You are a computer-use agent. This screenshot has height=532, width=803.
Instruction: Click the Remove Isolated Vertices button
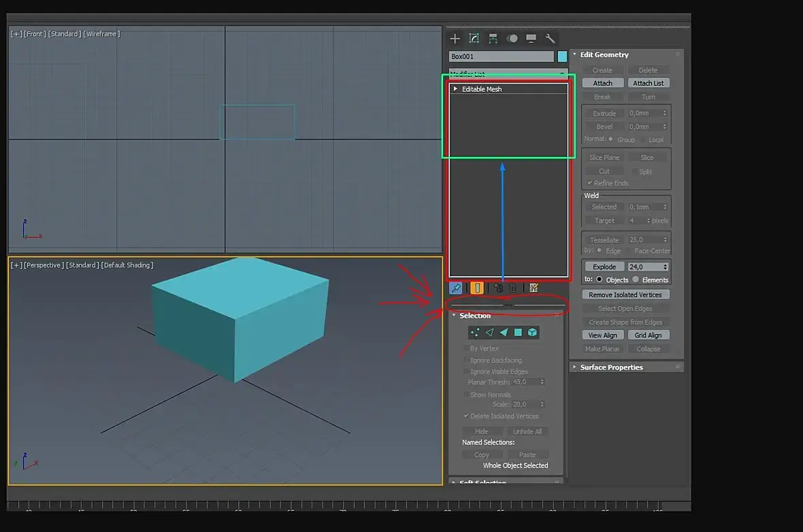pyautogui.click(x=625, y=295)
